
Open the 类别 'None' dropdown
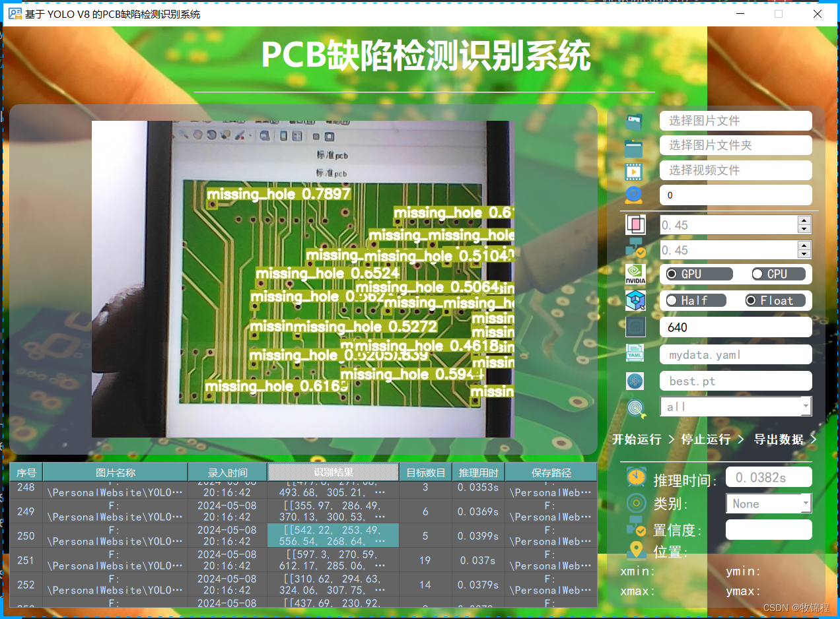tap(768, 504)
